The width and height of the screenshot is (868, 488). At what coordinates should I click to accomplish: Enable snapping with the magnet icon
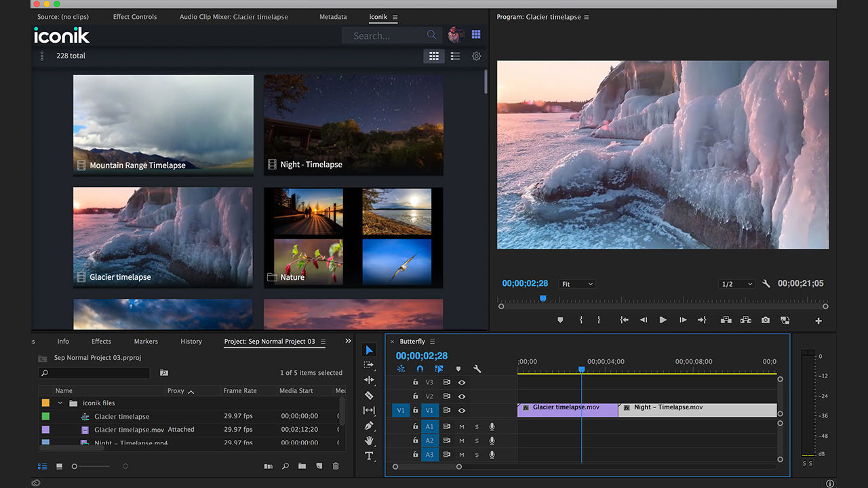click(420, 369)
